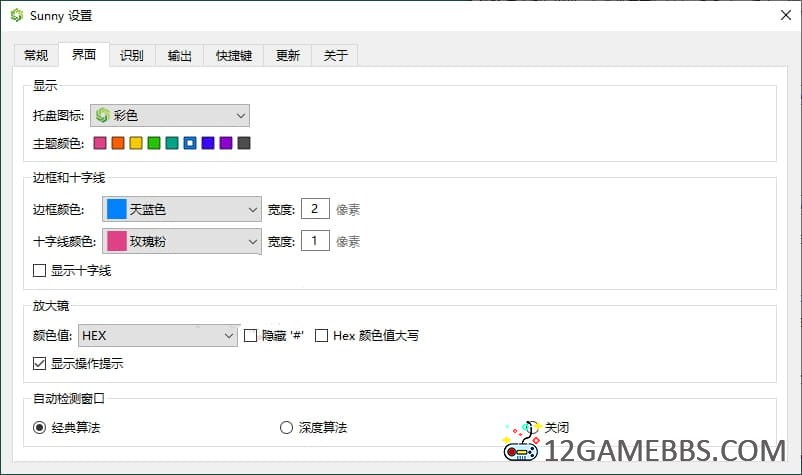Select the pink theme color swatch

pos(100,143)
